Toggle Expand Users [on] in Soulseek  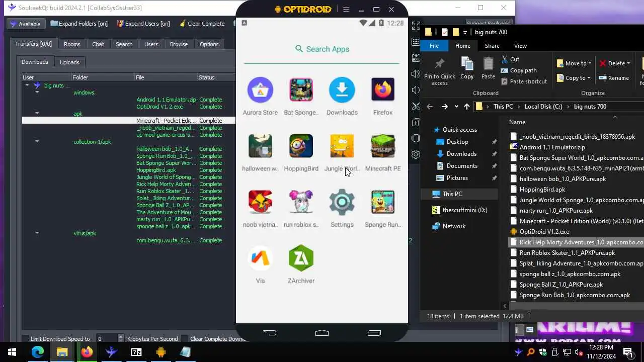coord(143,24)
